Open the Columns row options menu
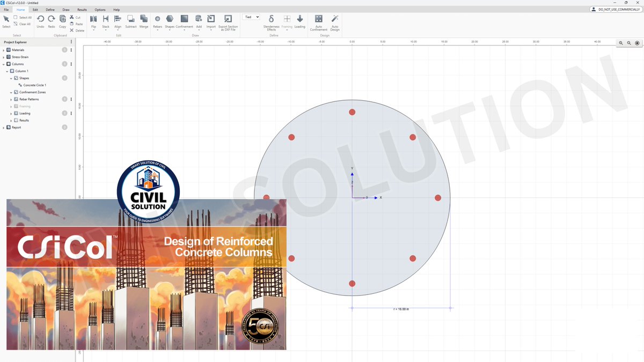644x362 pixels. point(71,64)
